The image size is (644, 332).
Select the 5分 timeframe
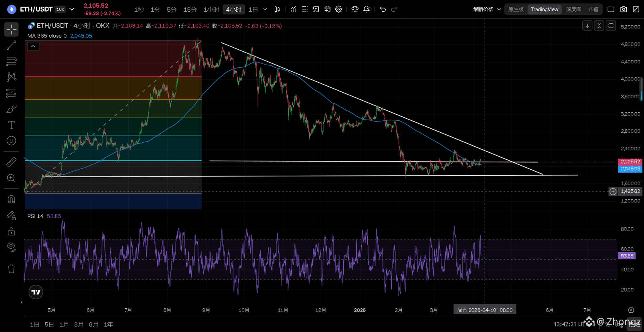pos(172,9)
